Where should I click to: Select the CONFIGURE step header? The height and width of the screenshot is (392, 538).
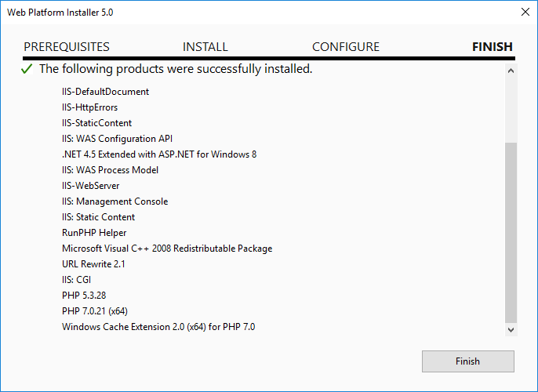pyautogui.click(x=346, y=46)
